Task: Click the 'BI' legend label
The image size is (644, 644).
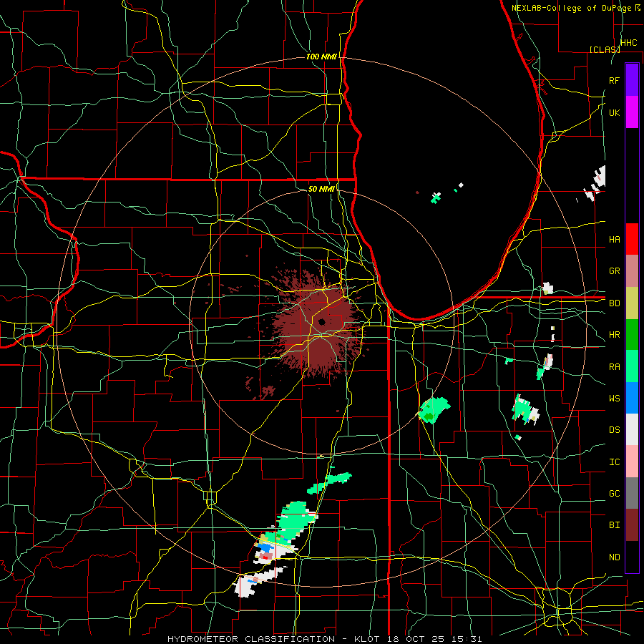Action: [x=614, y=525]
